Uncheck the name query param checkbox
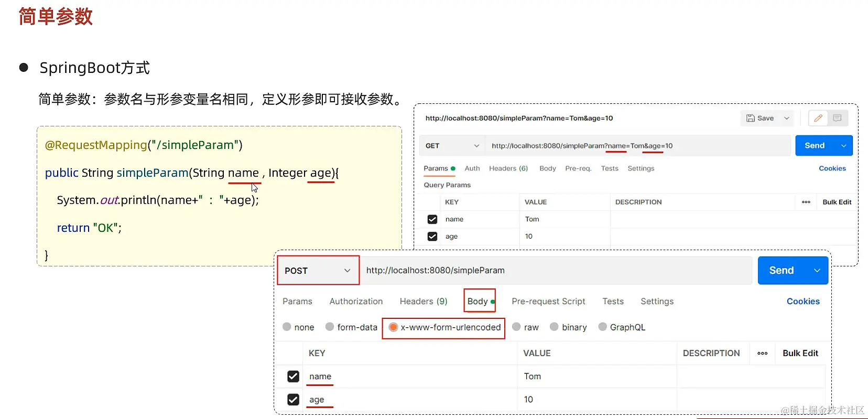The width and height of the screenshot is (868, 419). pyautogui.click(x=432, y=219)
